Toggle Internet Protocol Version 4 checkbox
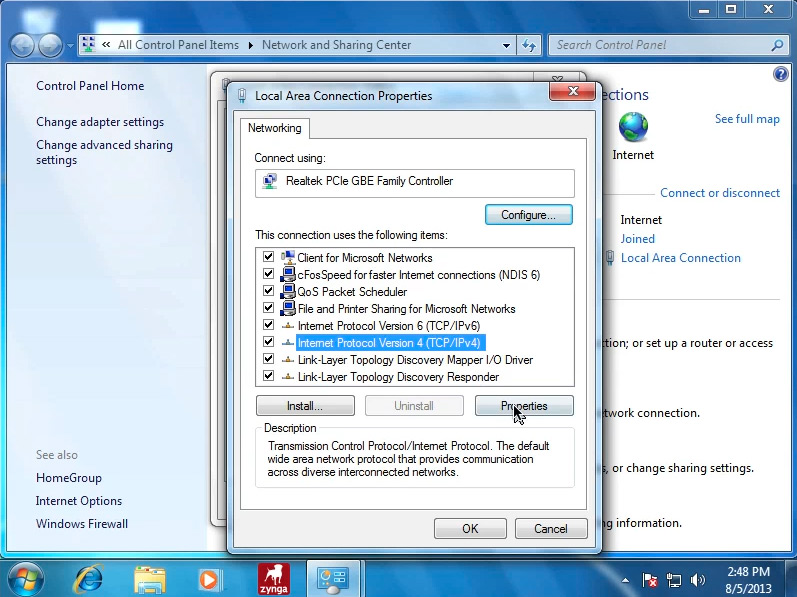Screen dimensions: 797x597 268,342
